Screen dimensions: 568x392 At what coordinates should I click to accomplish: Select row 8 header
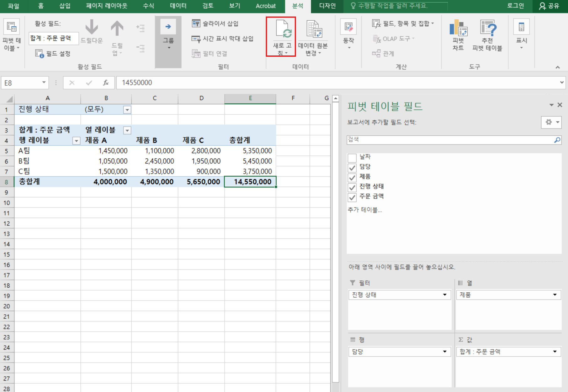[x=7, y=182]
